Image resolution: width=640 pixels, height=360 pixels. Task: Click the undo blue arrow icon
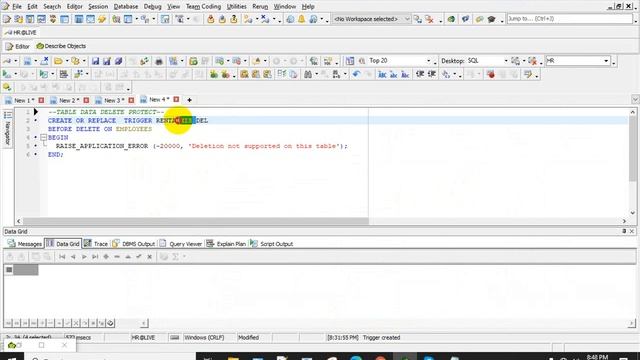[356, 74]
